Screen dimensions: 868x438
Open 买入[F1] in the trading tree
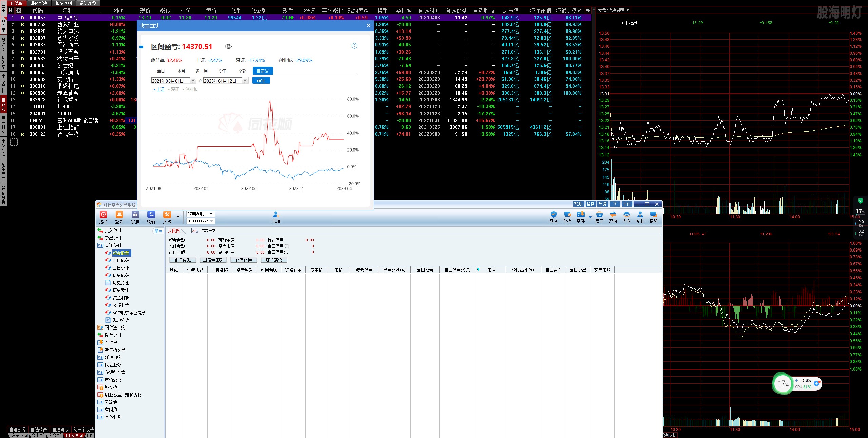click(109, 231)
